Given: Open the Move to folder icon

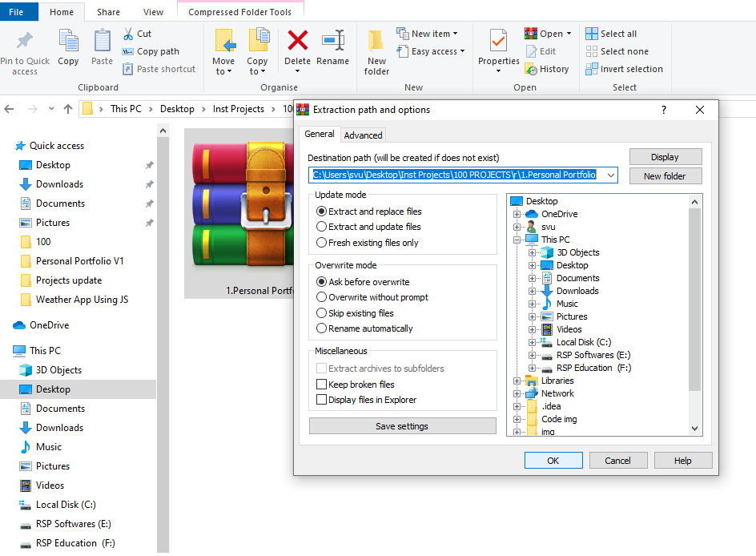Looking at the screenshot, I should coord(223,41).
